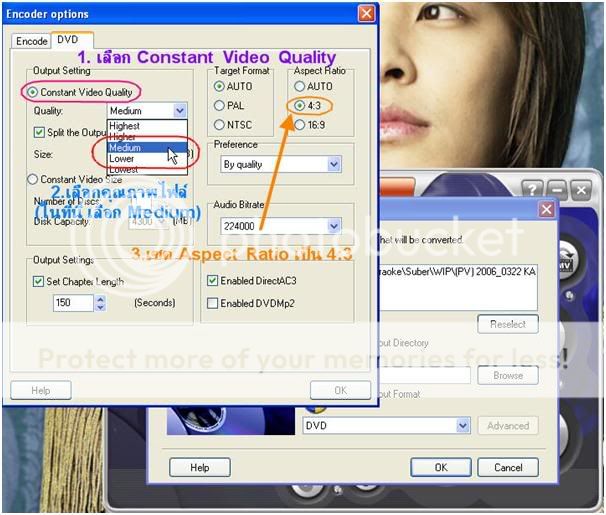Click the question mark help icon

[x=533, y=189]
